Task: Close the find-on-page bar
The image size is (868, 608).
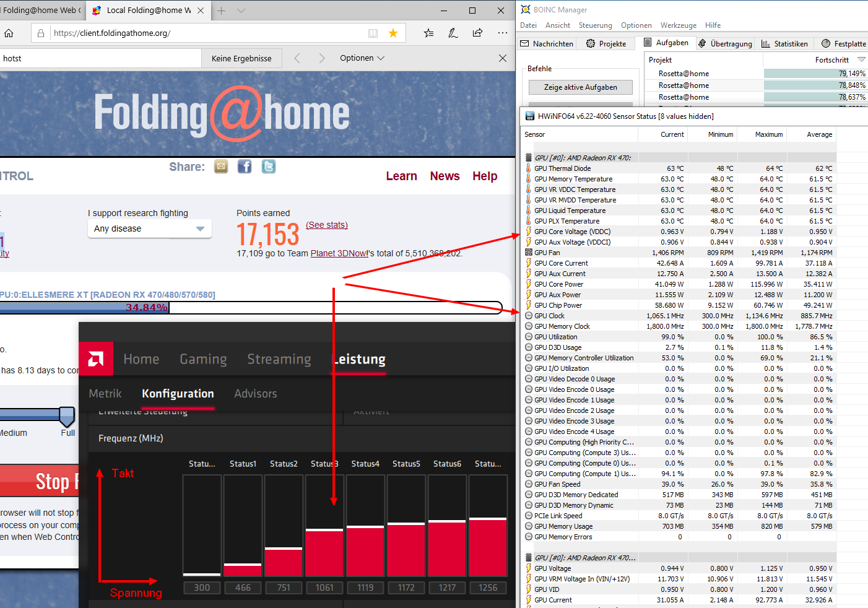Action: 503,58
